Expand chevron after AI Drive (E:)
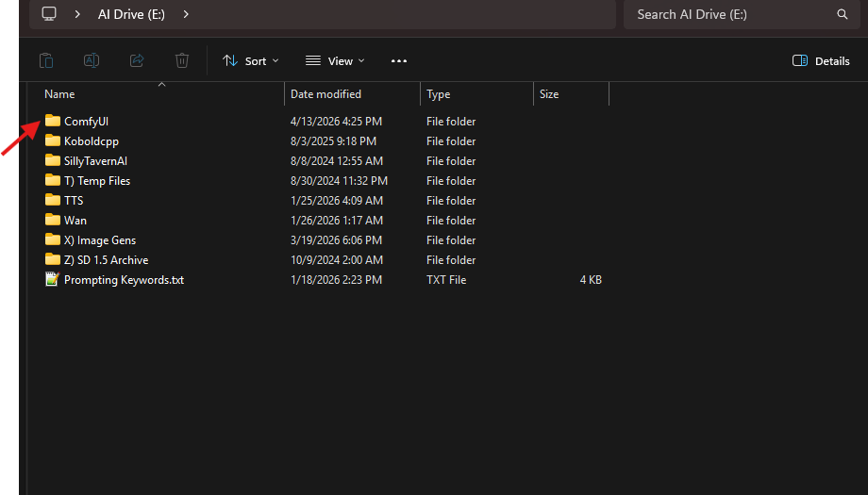This screenshot has width=868, height=495. [x=186, y=14]
